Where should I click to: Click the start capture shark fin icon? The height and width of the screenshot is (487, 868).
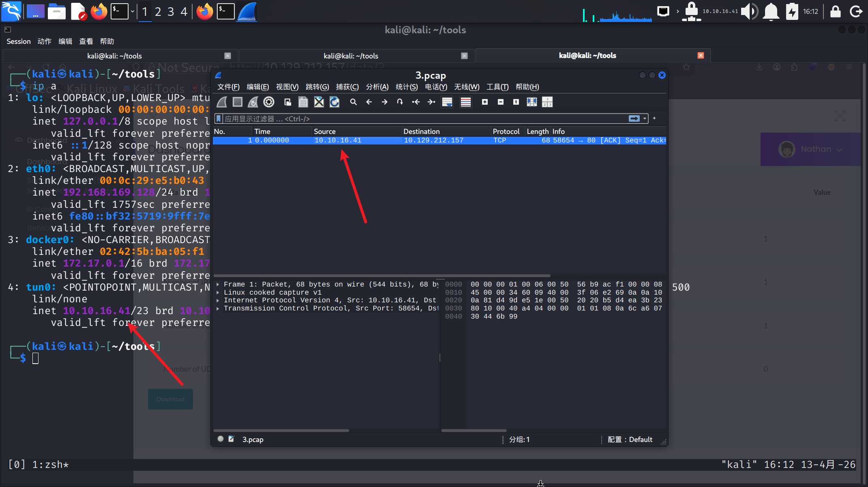[x=222, y=102]
